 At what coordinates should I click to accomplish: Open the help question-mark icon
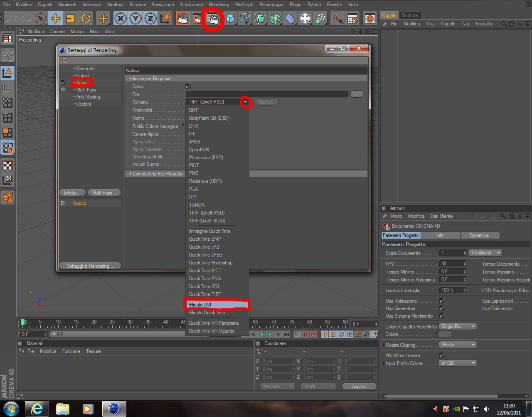[338, 19]
